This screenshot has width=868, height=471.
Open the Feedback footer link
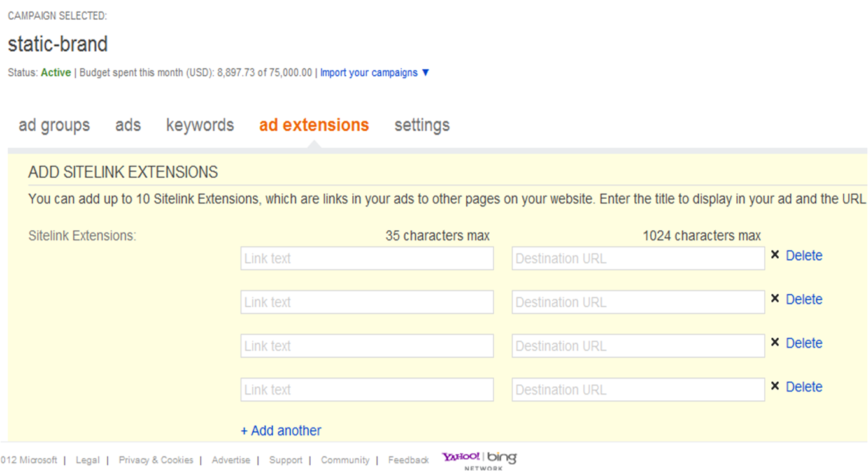[x=408, y=460]
